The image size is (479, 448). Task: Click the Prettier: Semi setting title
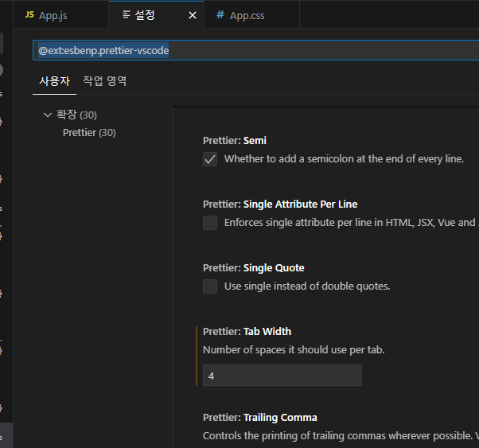tap(235, 141)
